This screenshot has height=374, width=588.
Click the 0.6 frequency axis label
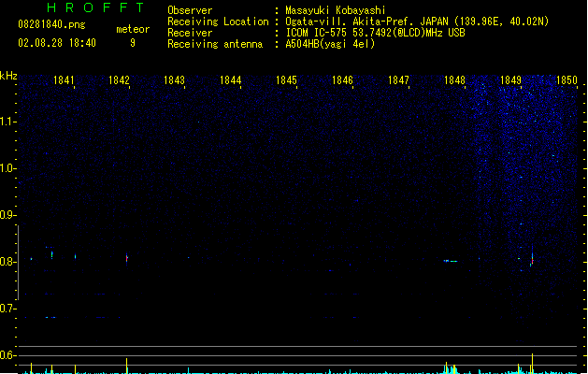(x=7, y=355)
